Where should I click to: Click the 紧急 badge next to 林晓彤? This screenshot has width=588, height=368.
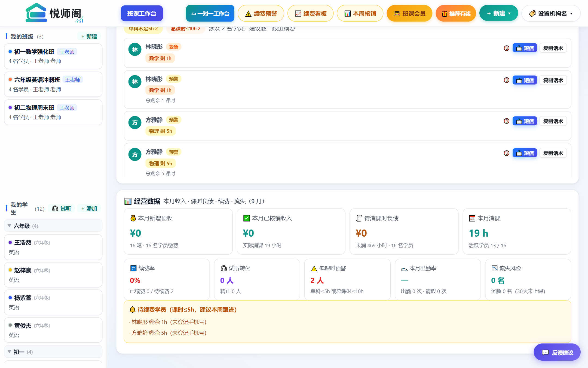click(174, 47)
